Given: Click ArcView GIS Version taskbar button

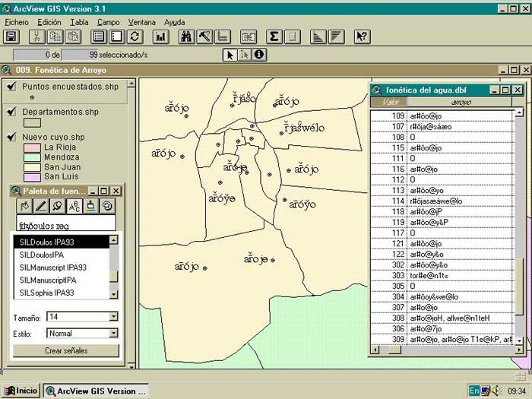Looking at the screenshot, I should click(96, 391).
